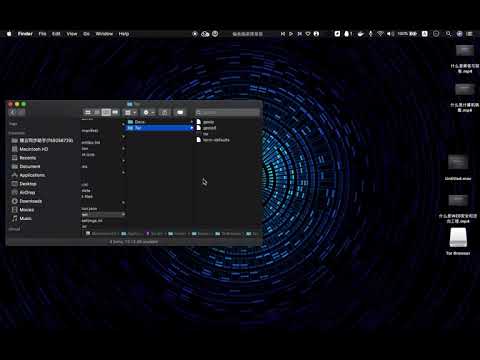The image size is (480, 360).
Task: Open the Help menu
Action: tap(124, 34)
